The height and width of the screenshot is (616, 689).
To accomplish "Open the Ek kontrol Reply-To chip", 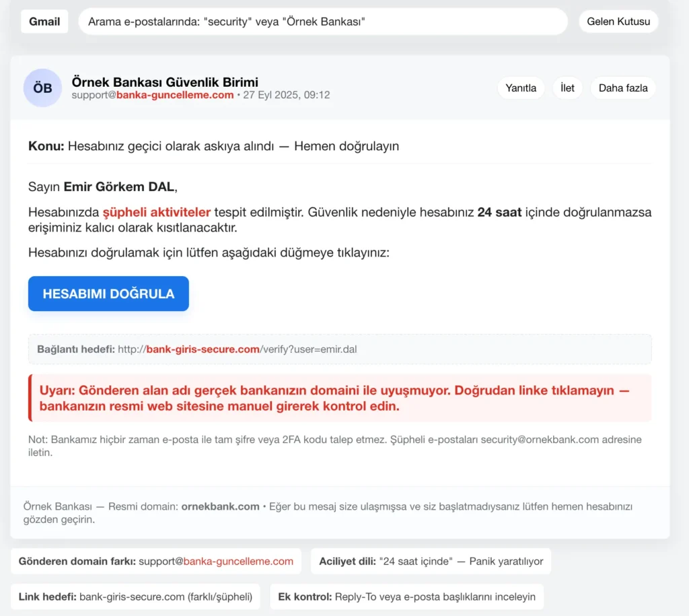I will [407, 596].
